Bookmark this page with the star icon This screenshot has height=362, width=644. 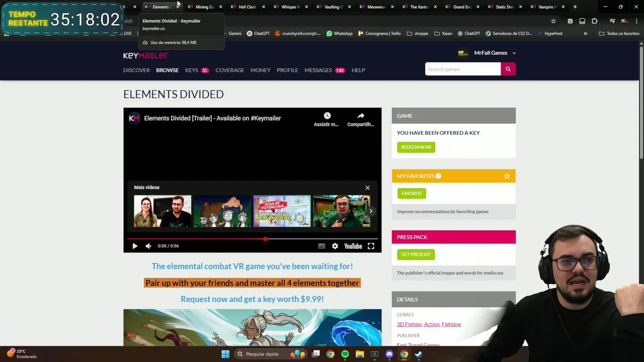pyautogui.click(x=553, y=21)
